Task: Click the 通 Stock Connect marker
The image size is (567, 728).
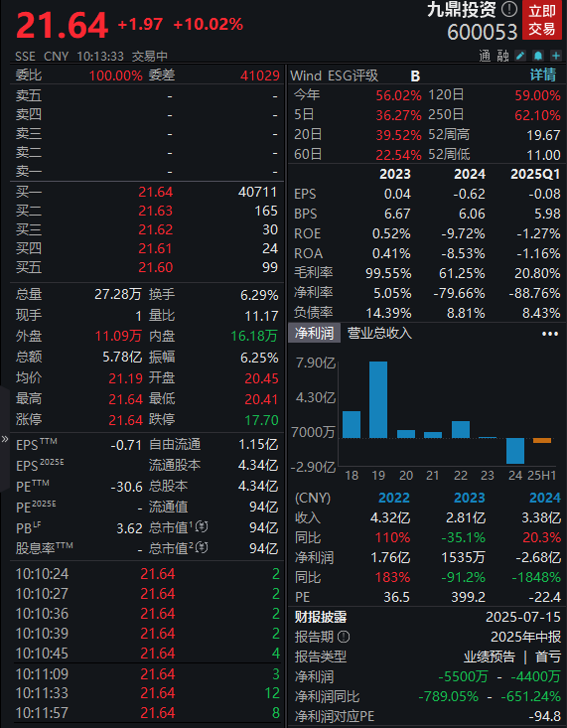Action: coord(485,57)
